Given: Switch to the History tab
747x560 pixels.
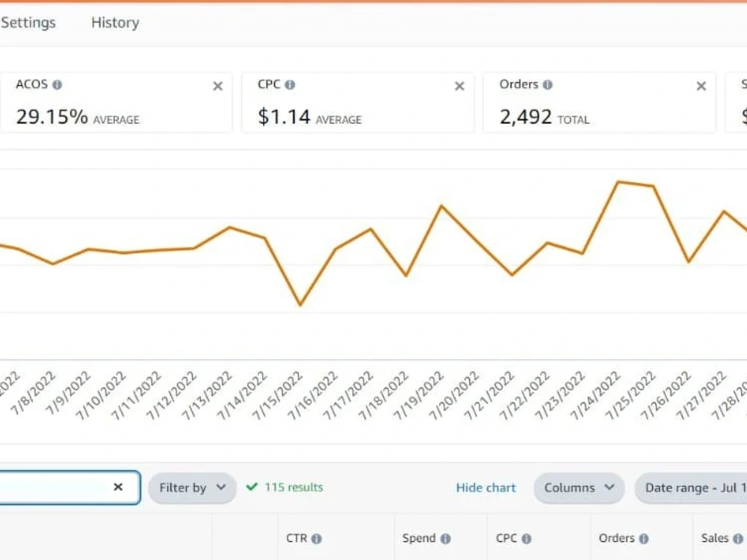Looking at the screenshot, I should click(115, 22).
